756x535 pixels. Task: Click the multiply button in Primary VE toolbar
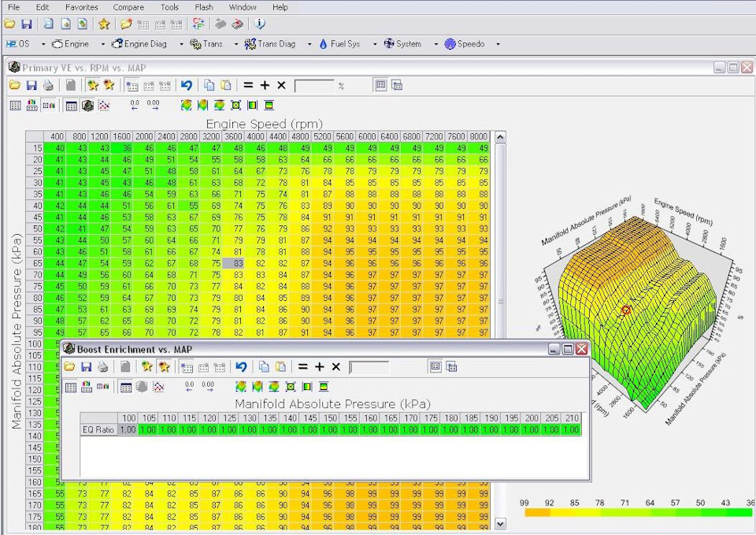(282, 85)
